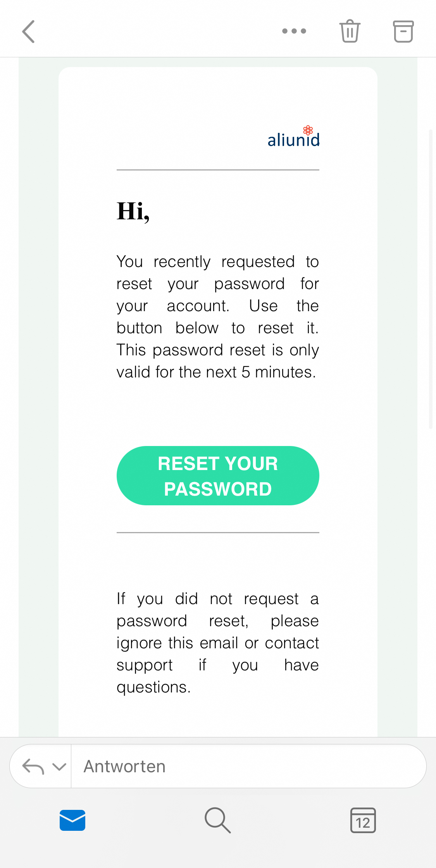Screen dimensions: 436x868
Task: Open the Mail tab envelope icon
Action: [x=72, y=820]
